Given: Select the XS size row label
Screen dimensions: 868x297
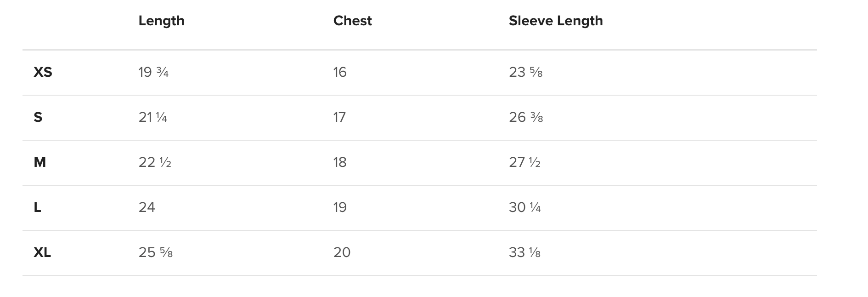Looking at the screenshot, I should pyautogui.click(x=43, y=72).
